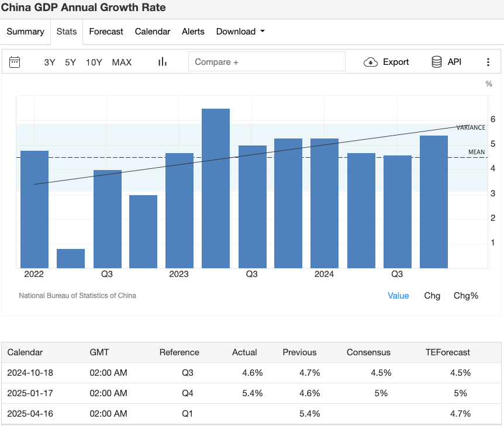Open the Calendar tab

tap(152, 32)
